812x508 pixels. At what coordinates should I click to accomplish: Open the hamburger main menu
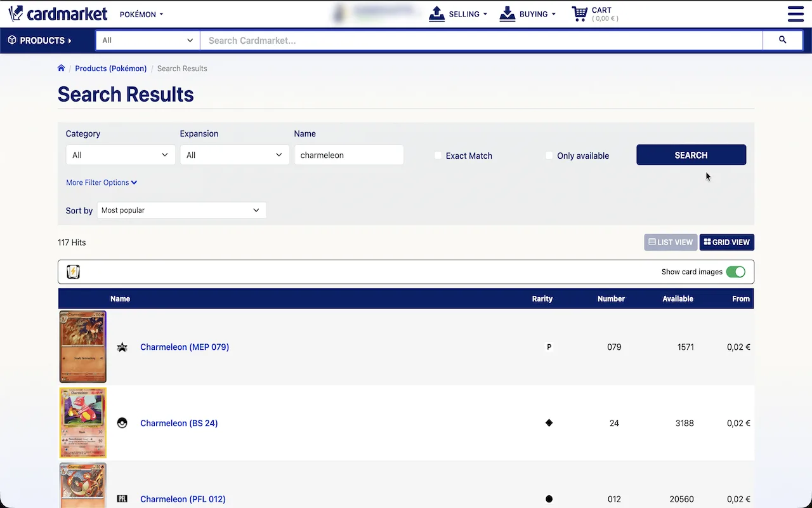[x=796, y=14]
